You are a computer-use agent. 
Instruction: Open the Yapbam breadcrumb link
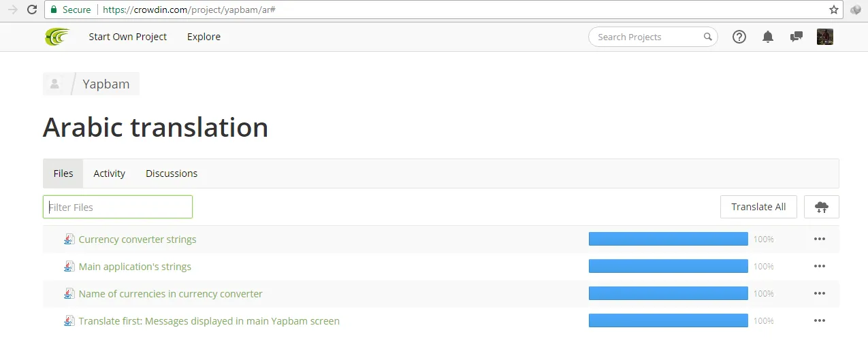pyautogui.click(x=106, y=84)
